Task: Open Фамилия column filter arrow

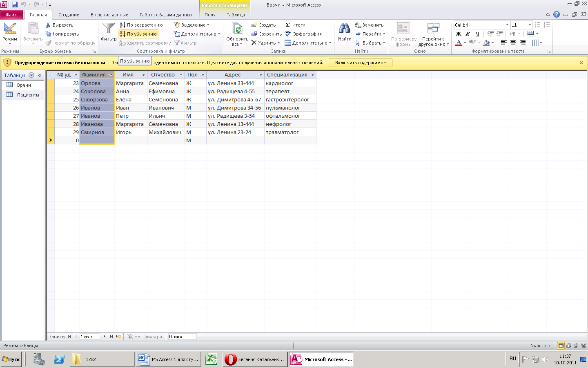Action: [111, 75]
